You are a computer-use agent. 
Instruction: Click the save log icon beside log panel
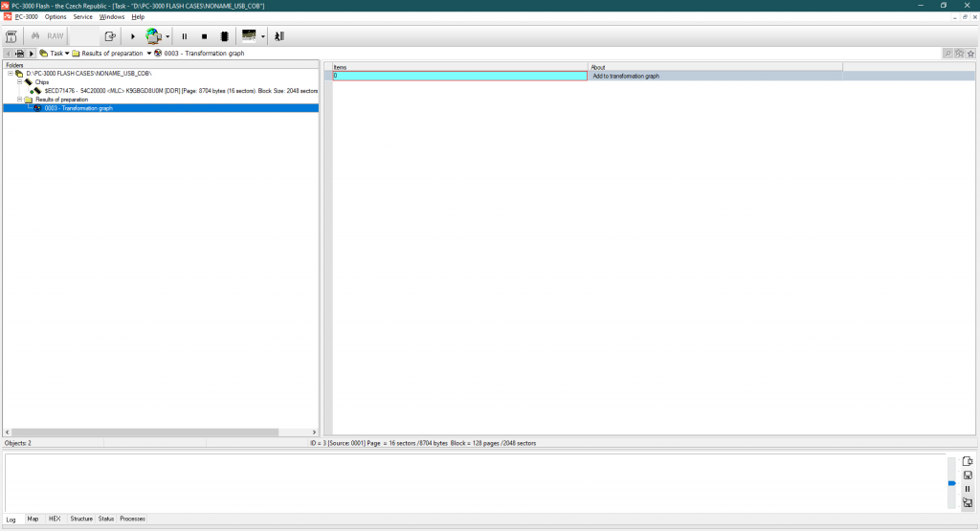click(968, 475)
